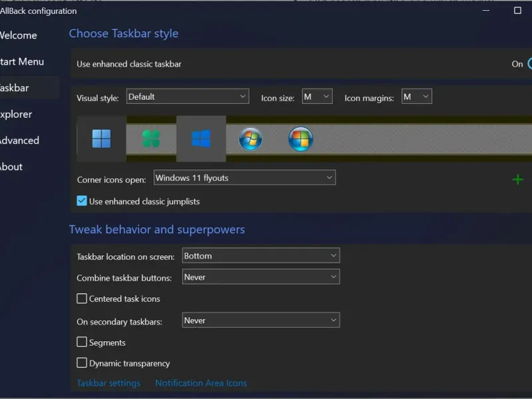Open the Start Menu section

21,62
